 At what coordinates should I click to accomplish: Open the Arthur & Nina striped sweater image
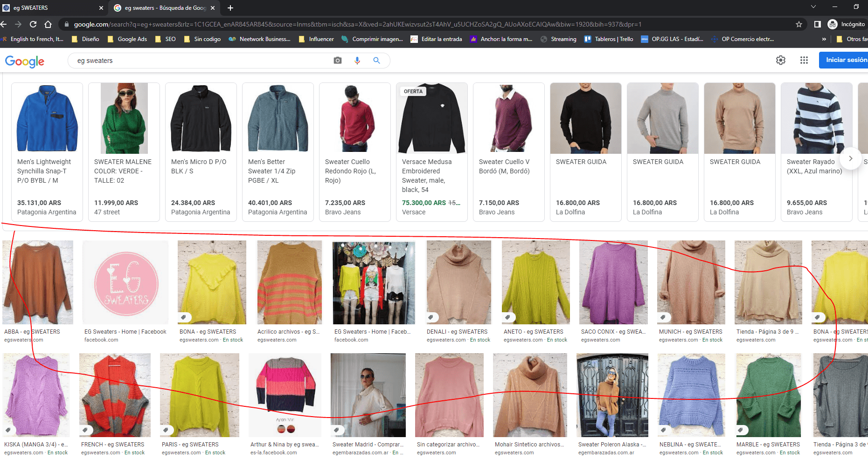pos(285,395)
